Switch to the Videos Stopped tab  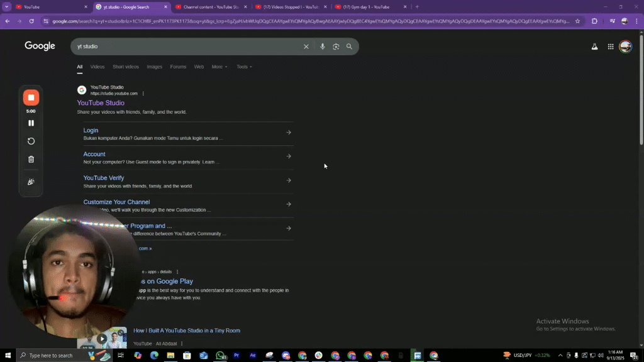(x=289, y=6)
